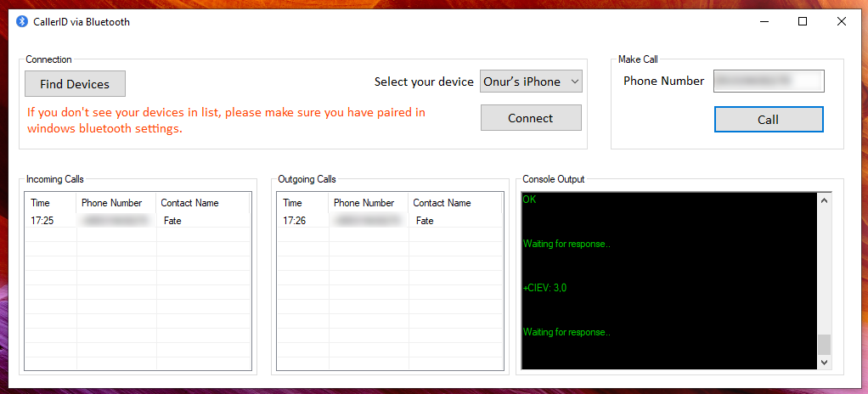The image size is (868, 394).
Task: Click the Find Devices button
Action: pos(75,84)
